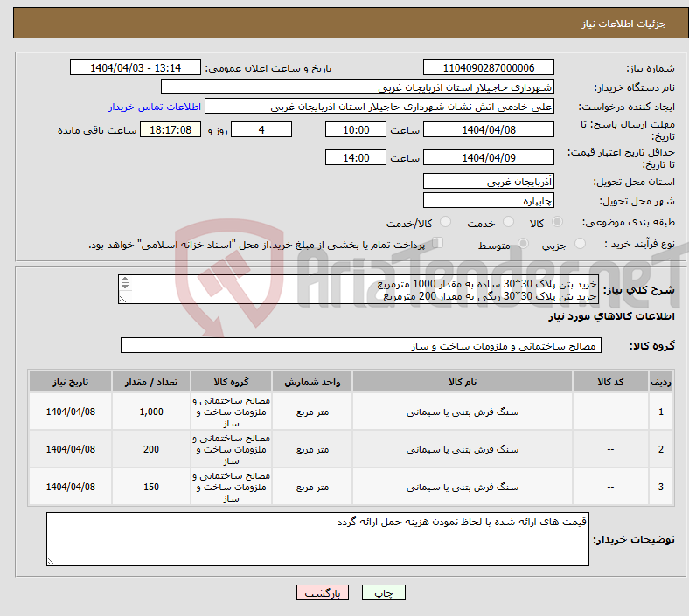Click row number 1 cell
The image size is (689, 616).
(x=660, y=412)
